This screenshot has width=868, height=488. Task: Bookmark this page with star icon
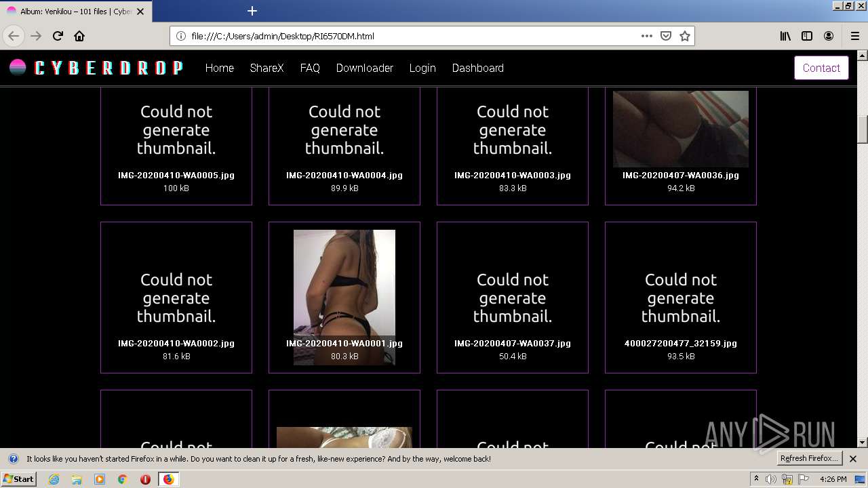coord(685,36)
